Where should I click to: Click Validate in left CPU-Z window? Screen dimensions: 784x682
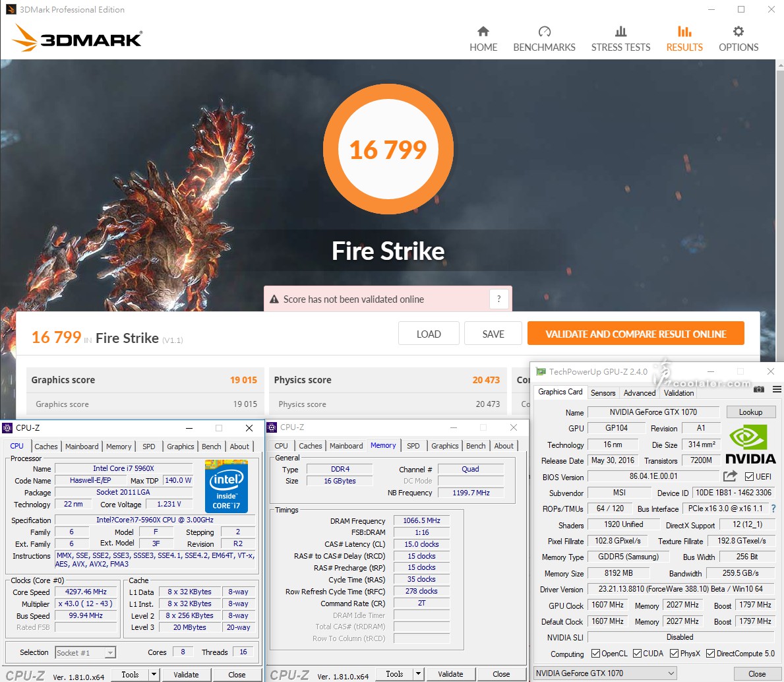pos(186,675)
